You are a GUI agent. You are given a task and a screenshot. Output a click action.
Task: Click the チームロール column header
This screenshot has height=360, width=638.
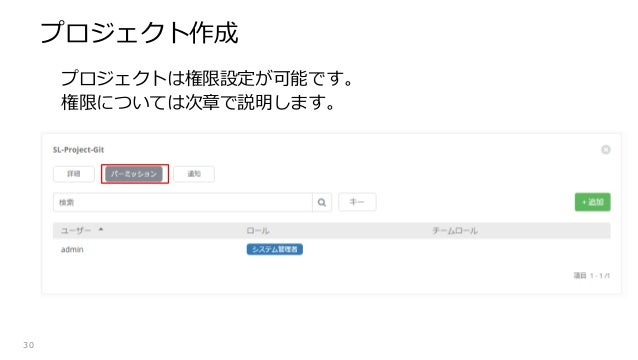point(455,231)
